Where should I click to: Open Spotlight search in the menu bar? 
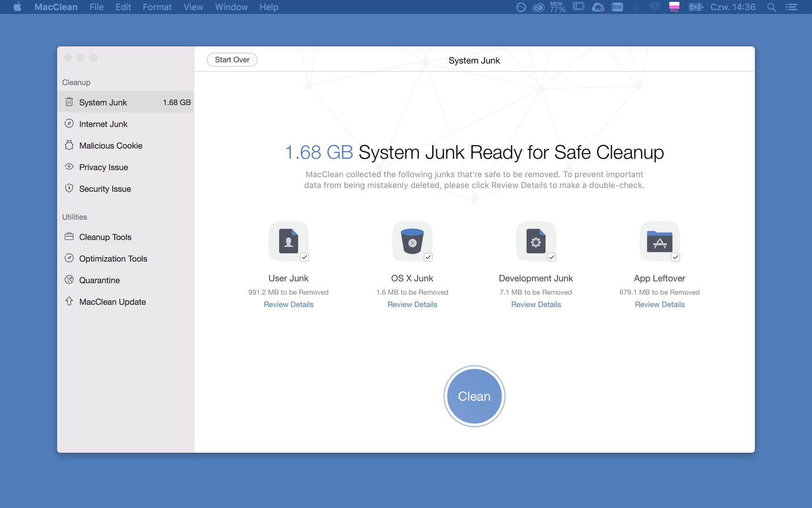click(771, 7)
